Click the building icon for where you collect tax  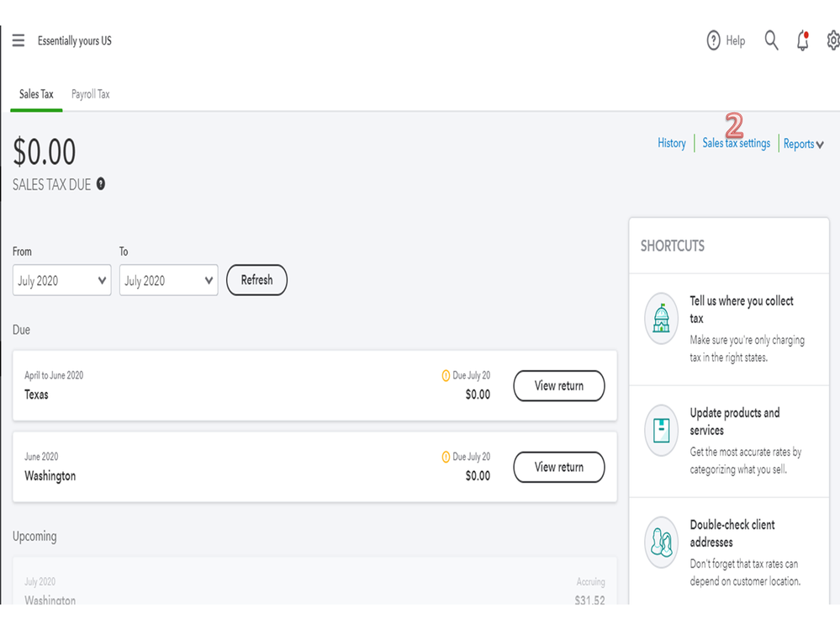(661, 319)
